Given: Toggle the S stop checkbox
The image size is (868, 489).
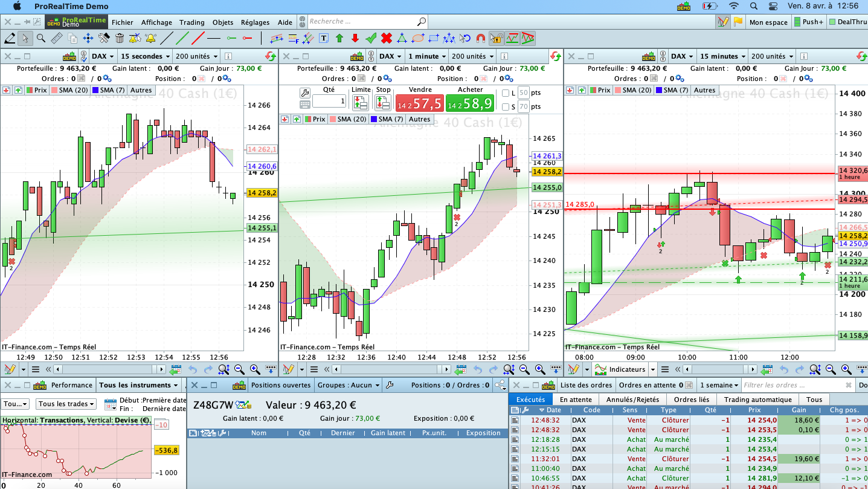Looking at the screenshot, I should (x=506, y=107).
